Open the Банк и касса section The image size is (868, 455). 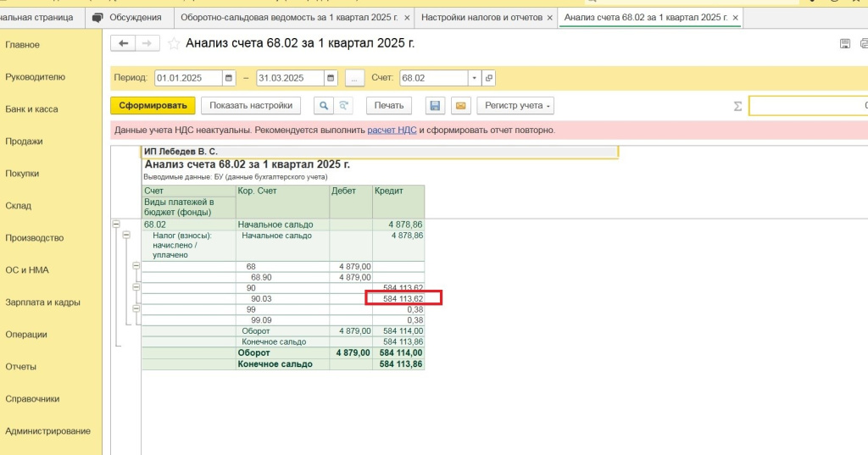31,109
